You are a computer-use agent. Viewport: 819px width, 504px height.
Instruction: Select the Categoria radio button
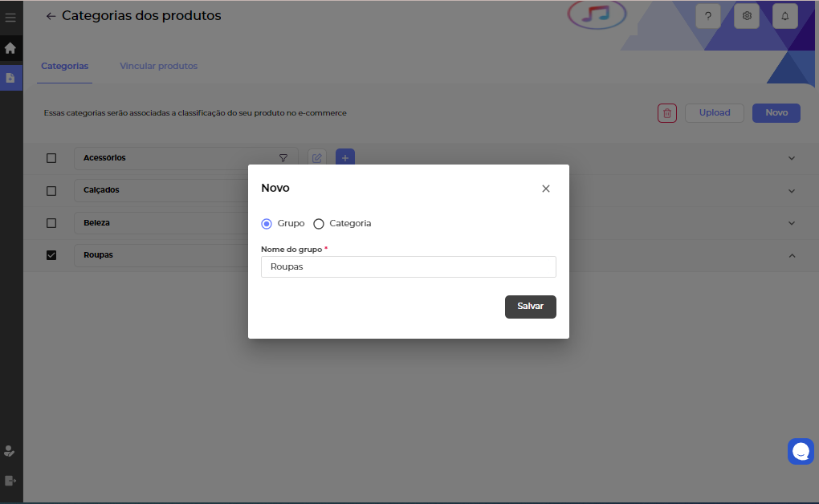(319, 224)
